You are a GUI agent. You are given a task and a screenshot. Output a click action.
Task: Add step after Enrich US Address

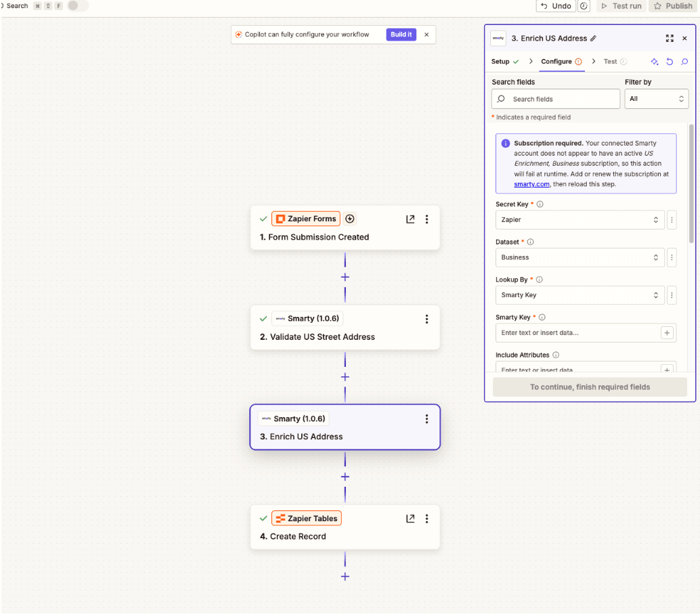[345, 477]
